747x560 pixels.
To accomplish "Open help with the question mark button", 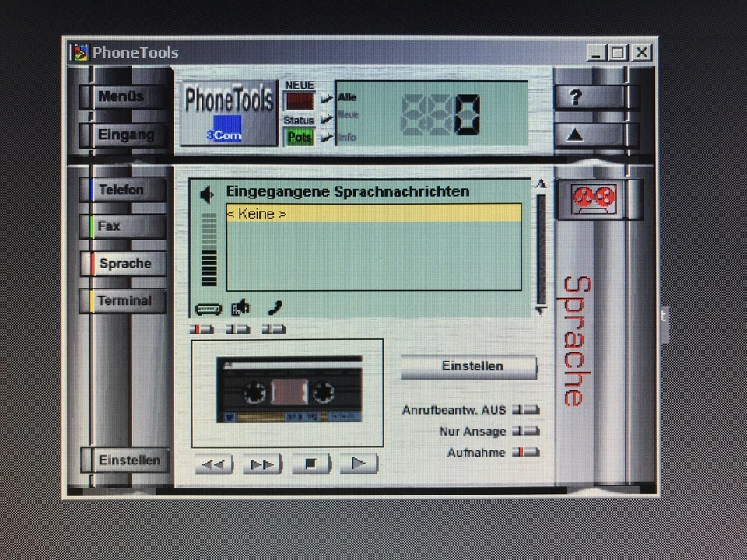I will [590, 98].
